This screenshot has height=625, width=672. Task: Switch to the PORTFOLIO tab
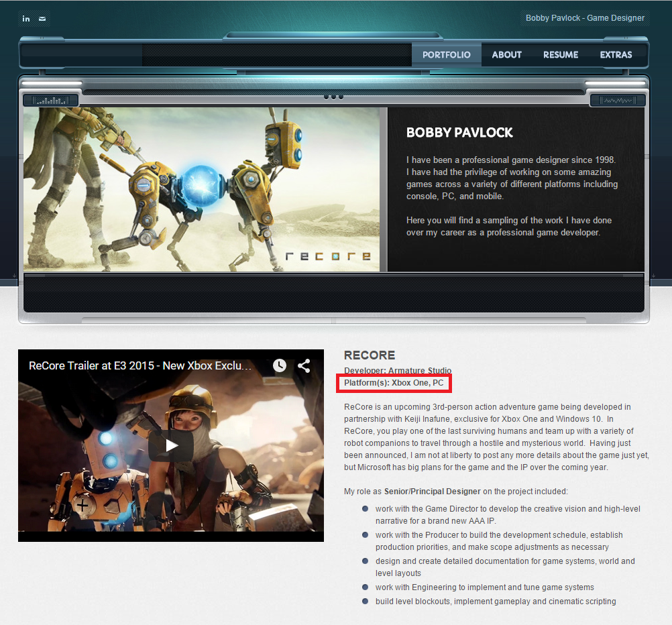coord(446,54)
